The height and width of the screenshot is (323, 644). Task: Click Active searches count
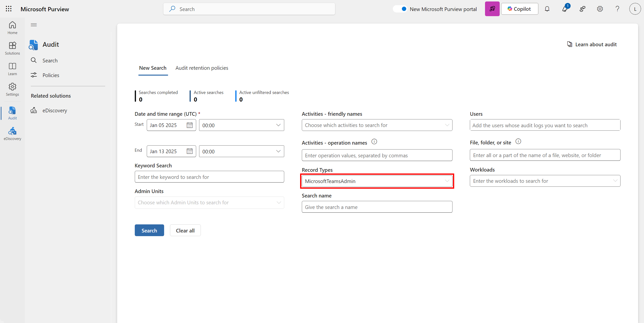pyautogui.click(x=195, y=100)
